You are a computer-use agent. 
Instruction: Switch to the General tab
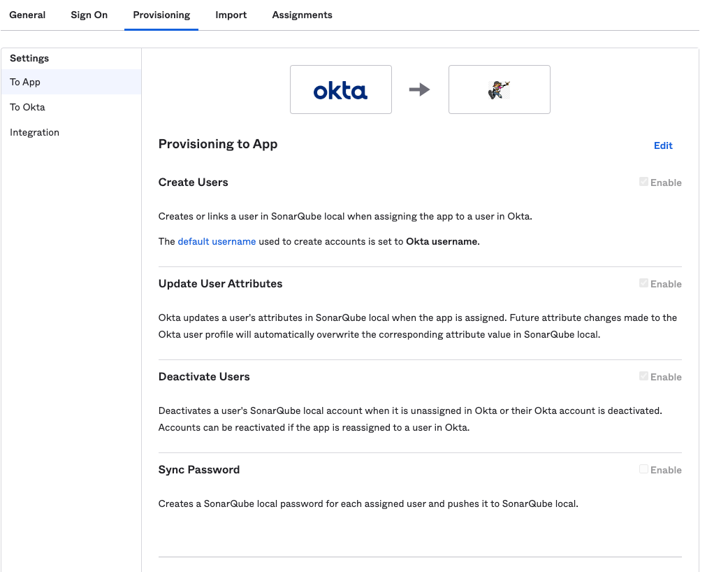point(27,14)
